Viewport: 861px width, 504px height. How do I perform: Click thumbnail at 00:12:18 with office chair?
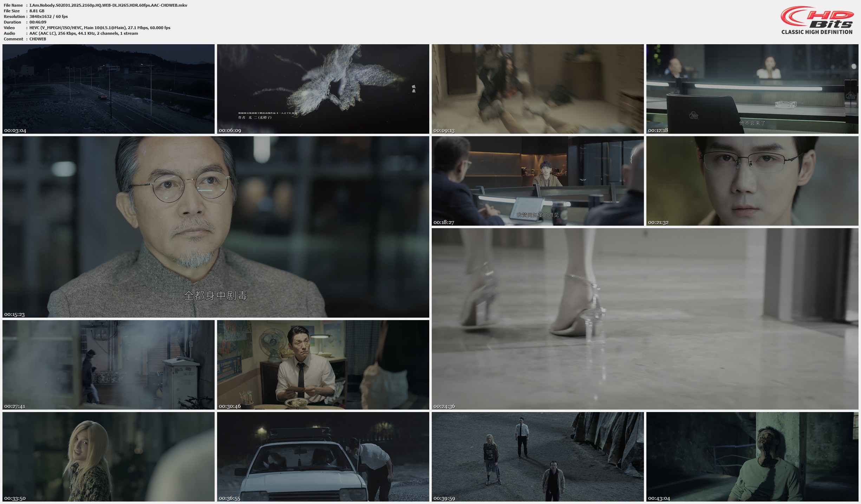(x=752, y=89)
